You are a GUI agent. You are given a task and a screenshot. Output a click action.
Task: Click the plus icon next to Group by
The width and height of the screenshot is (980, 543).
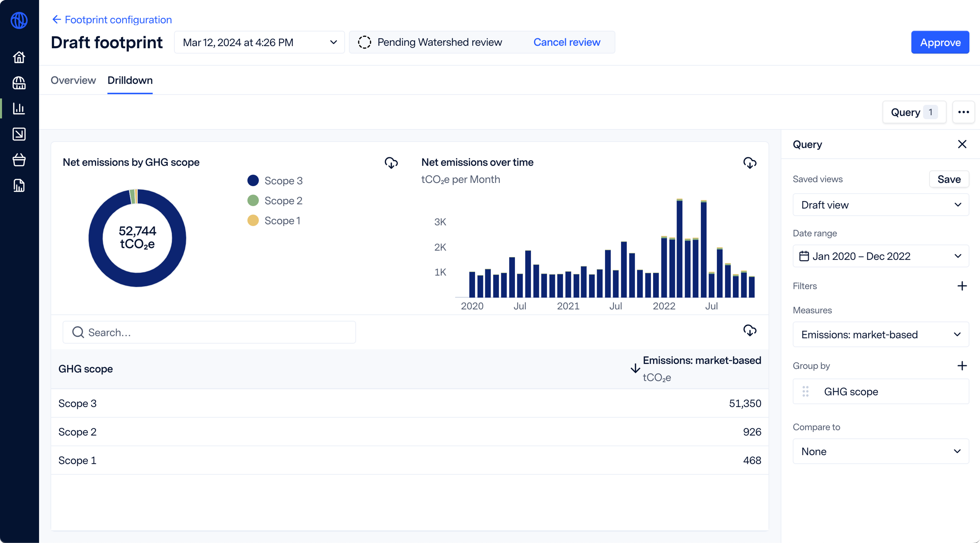click(962, 366)
